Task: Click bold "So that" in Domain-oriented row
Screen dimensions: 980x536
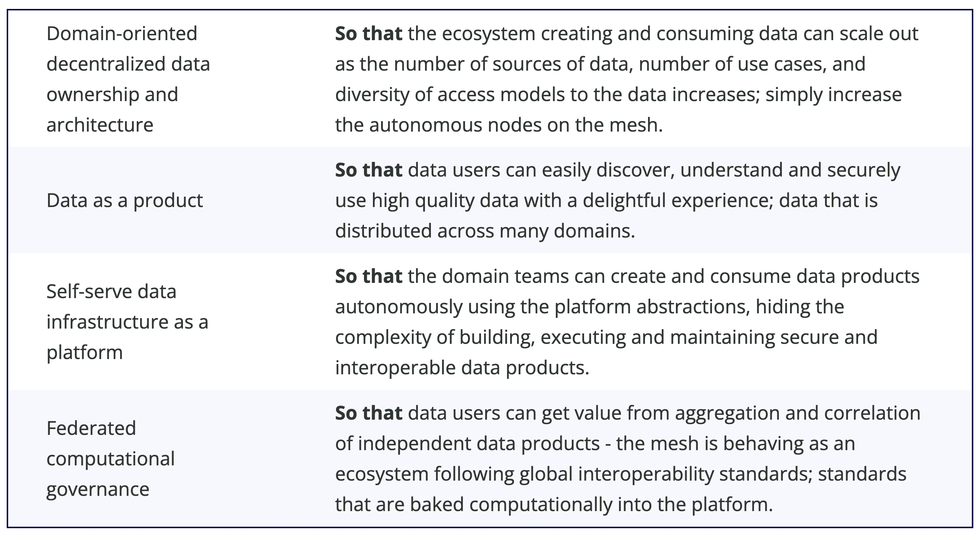Action: [368, 34]
